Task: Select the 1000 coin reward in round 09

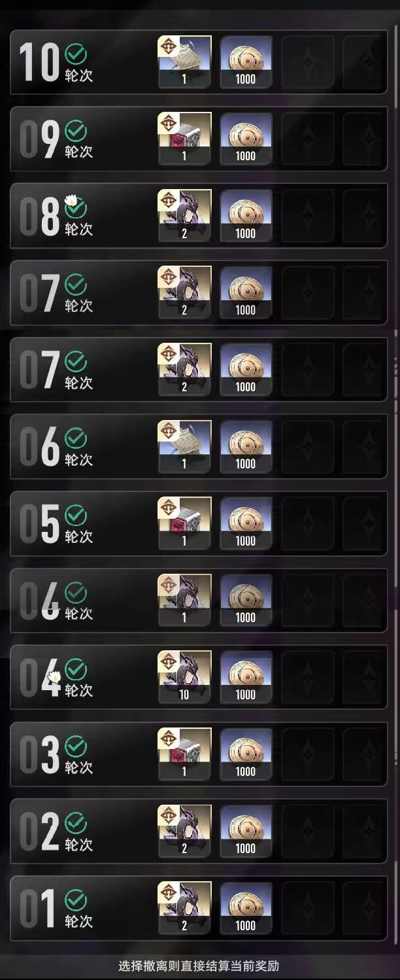Action: pyautogui.click(x=246, y=139)
